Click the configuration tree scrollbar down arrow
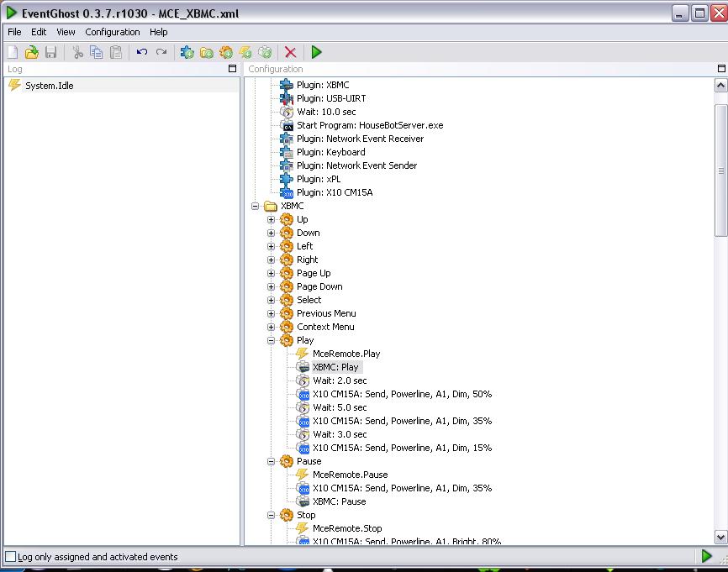This screenshot has height=572, width=728. (720, 538)
